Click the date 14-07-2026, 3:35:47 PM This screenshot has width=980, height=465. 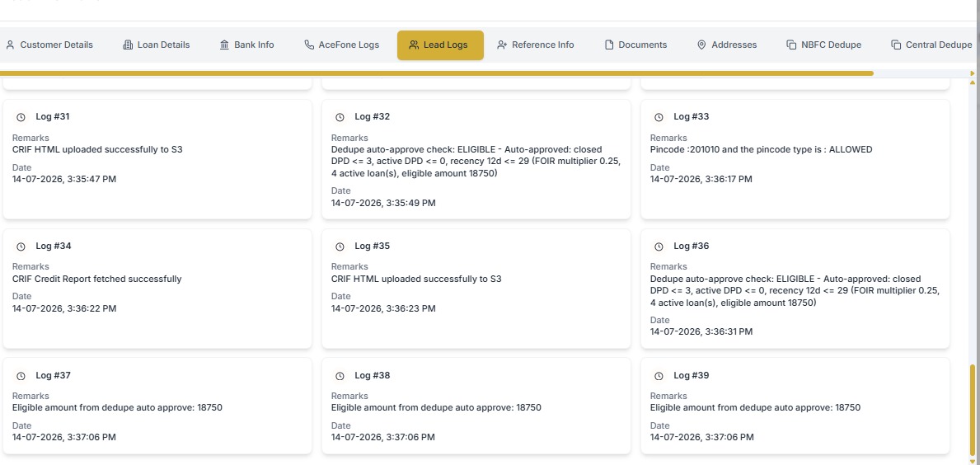[64, 180]
